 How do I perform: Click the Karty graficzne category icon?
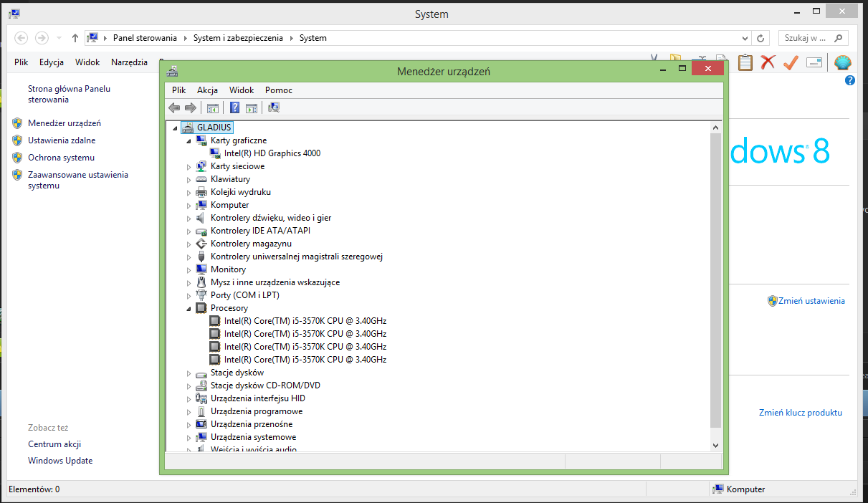click(x=201, y=140)
